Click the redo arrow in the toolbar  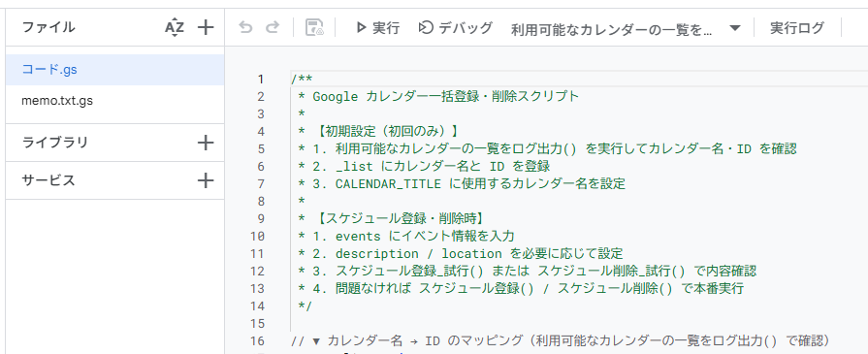(273, 28)
